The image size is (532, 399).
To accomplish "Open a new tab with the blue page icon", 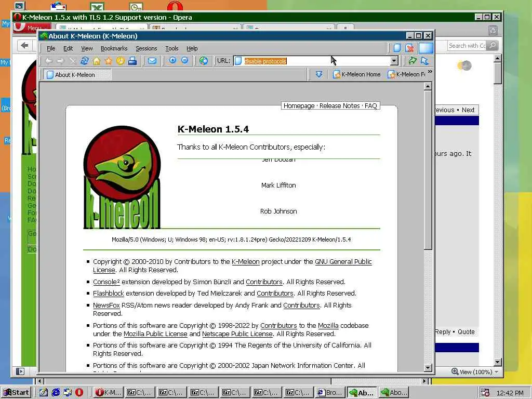I will coord(397,48).
